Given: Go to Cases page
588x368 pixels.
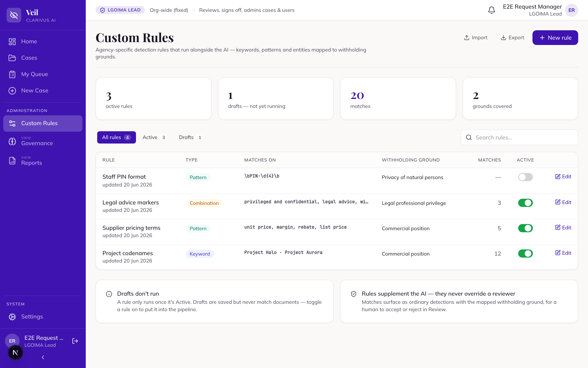Looking at the screenshot, I should (x=43, y=58).
